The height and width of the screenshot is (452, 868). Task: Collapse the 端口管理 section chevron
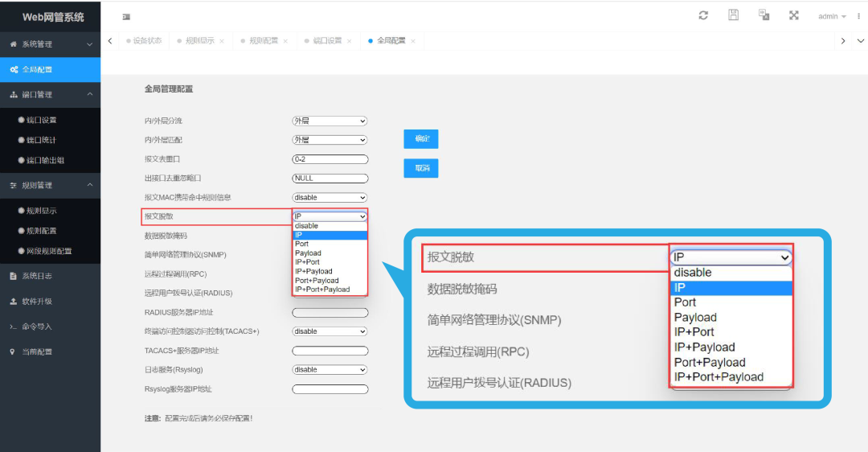90,94
